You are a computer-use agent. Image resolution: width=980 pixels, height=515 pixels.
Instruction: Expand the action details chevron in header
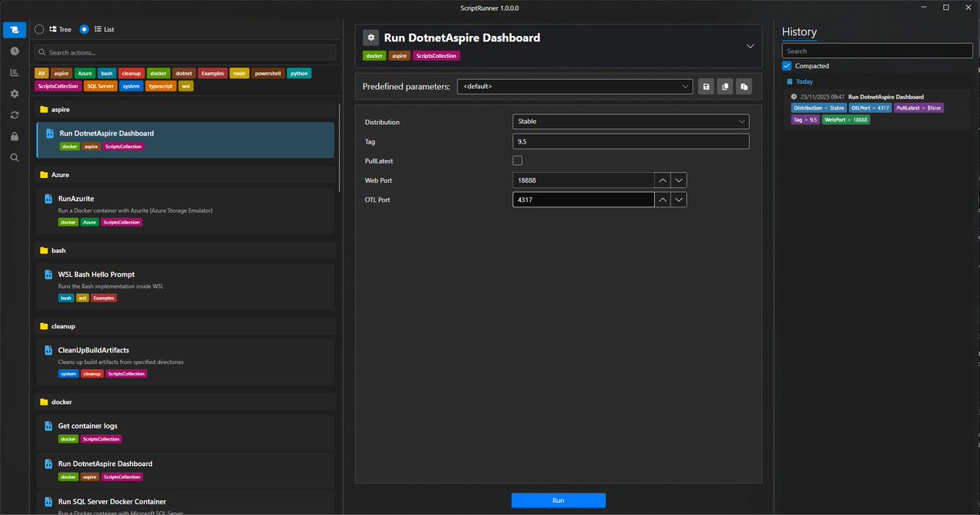pos(750,47)
